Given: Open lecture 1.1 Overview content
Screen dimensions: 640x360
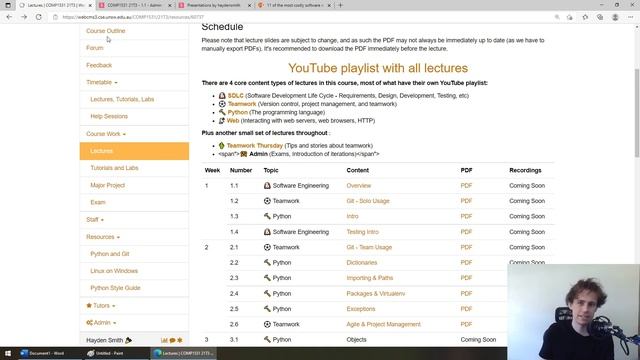Looking at the screenshot, I should (359, 186).
